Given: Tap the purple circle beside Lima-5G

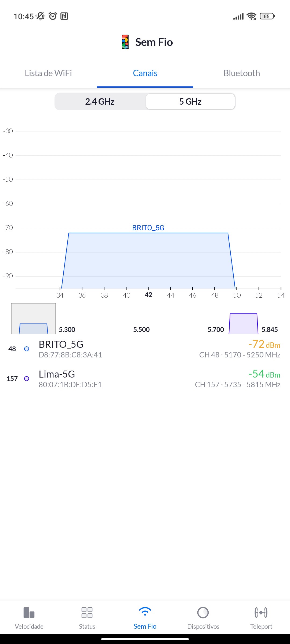Looking at the screenshot, I should coord(27,379).
